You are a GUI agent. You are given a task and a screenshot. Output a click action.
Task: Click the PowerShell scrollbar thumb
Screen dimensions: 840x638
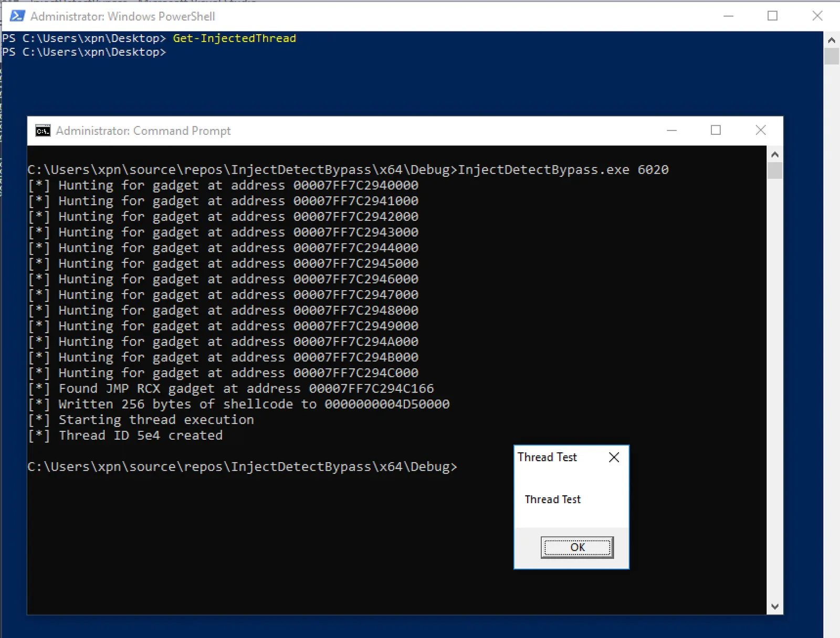(832, 56)
